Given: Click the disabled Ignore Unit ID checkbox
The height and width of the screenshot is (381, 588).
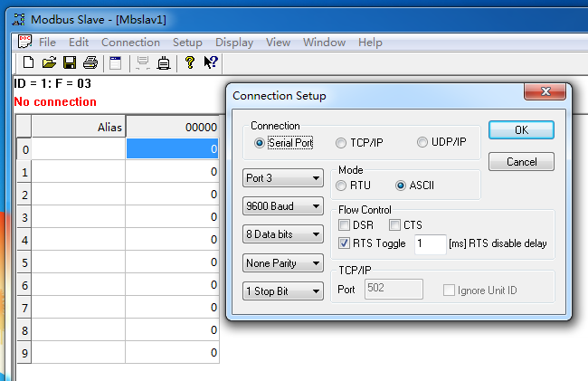Looking at the screenshot, I should pos(449,290).
